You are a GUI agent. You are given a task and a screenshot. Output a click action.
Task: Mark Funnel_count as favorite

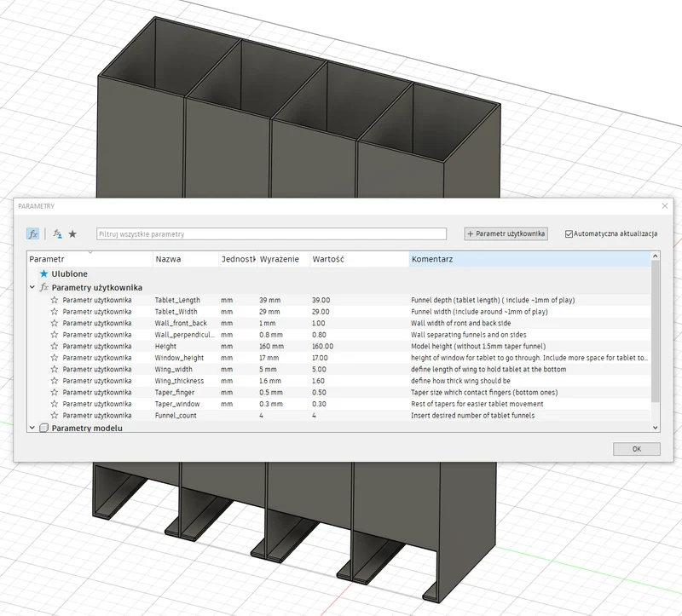[x=55, y=415]
